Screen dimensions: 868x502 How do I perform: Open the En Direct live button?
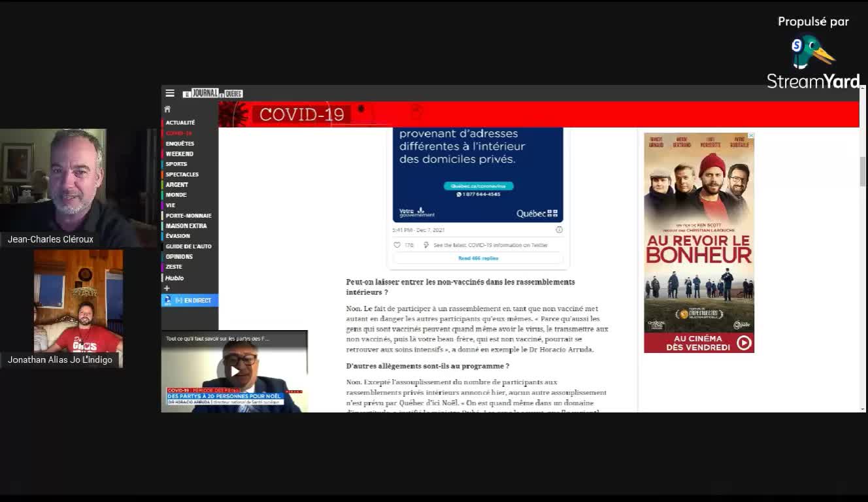click(x=190, y=301)
